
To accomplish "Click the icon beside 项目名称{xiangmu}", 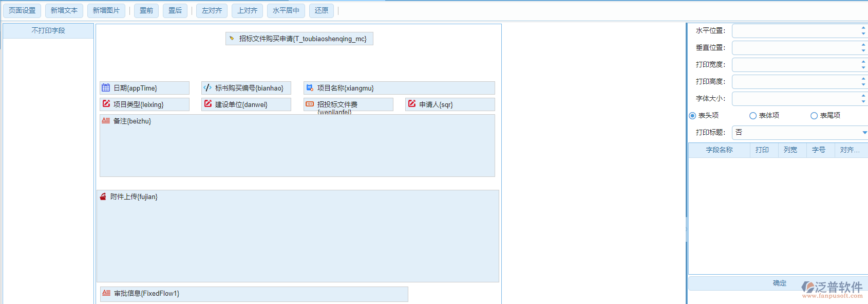I will [310, 87].
